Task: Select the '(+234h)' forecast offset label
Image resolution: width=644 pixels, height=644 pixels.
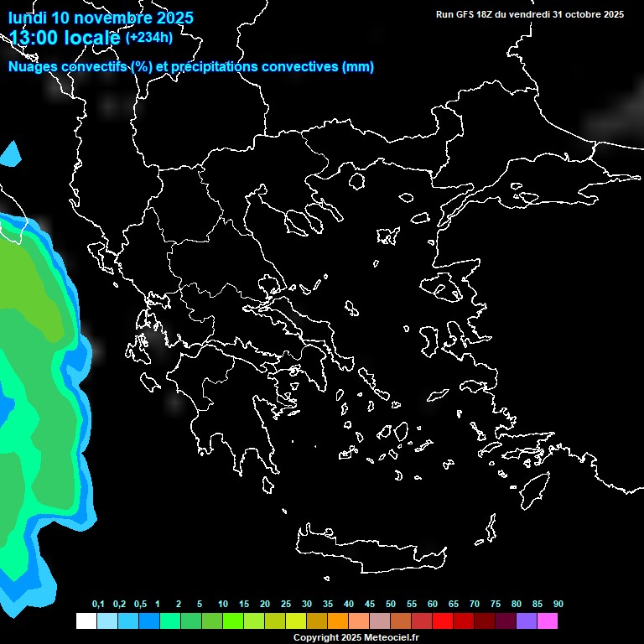Action: (149, 37)
